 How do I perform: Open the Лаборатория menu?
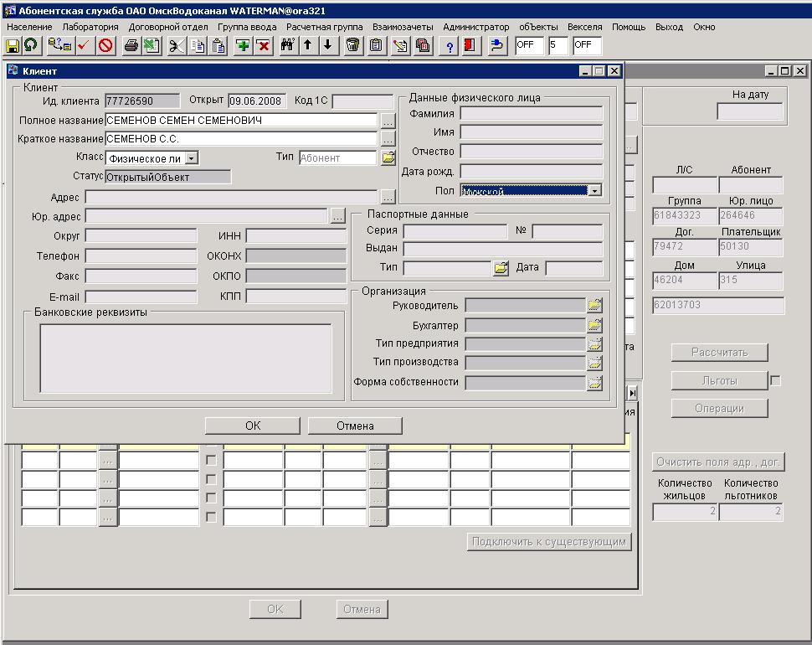[x=90, y=27]
